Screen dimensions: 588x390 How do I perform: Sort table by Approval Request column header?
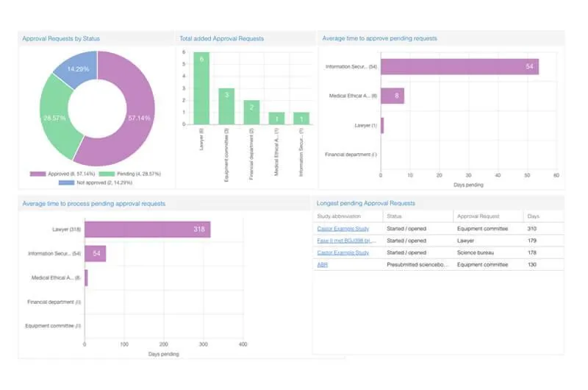pos(478,216)
